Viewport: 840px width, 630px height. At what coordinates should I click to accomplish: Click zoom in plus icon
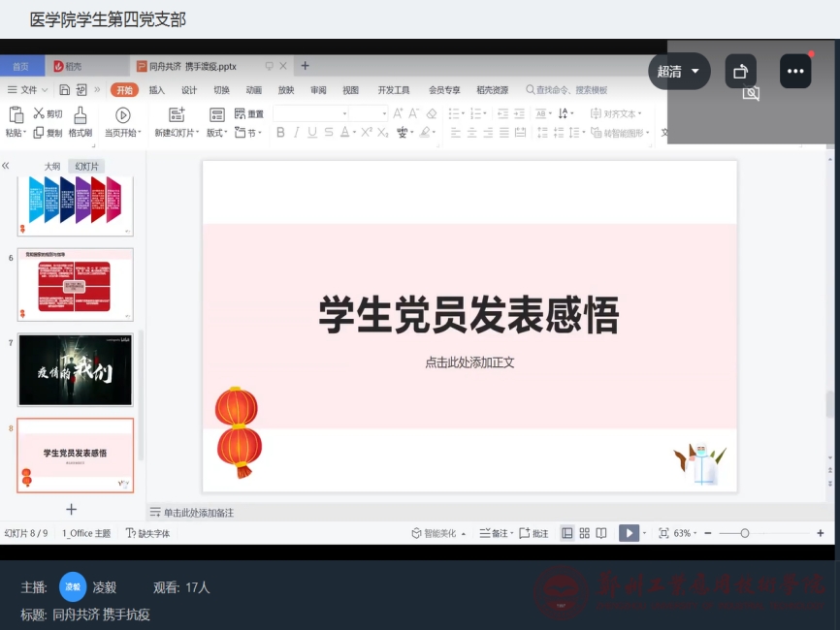[821, 533]
